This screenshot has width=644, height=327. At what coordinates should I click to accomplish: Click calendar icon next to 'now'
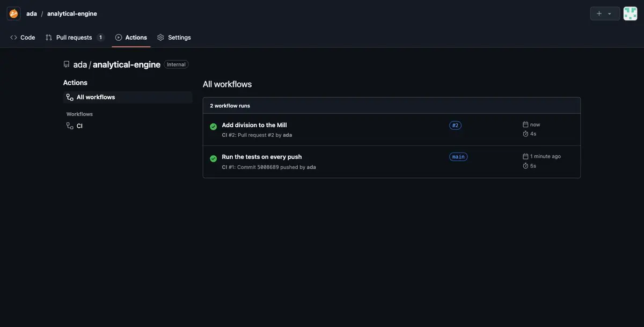point(526,125)
